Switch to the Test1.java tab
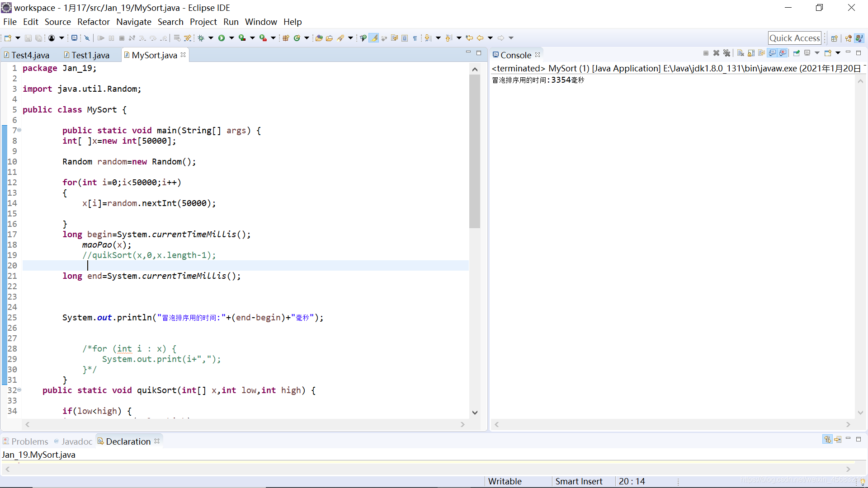This screenshot has height=488, width=868. coord(90,55)
